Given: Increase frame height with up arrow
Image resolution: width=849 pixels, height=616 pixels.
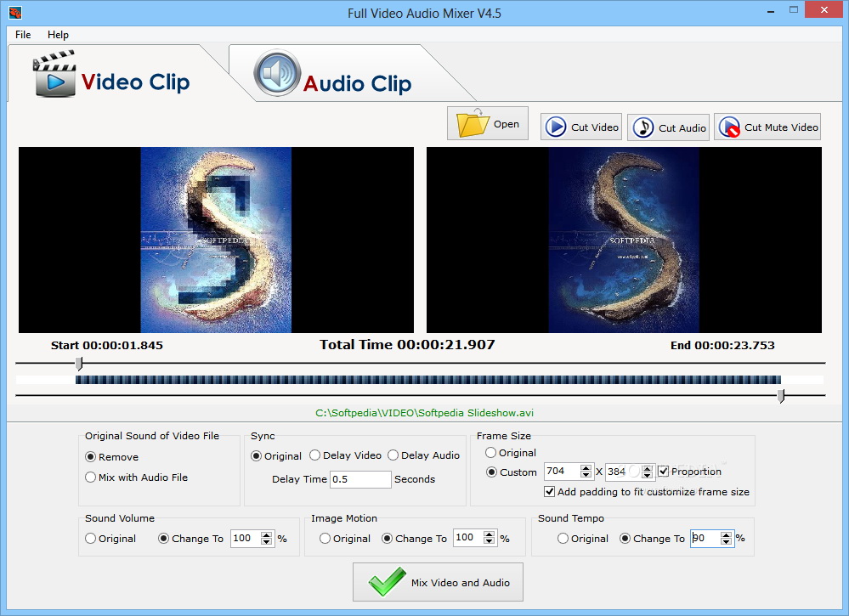Looking at the screenshot, I should point(647,467).
